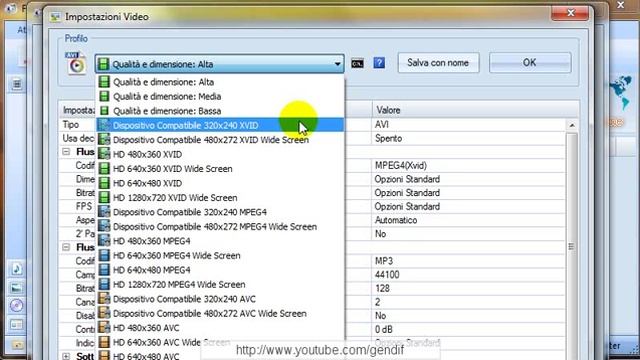Choose Dispositivo Compatibile 320x240 MPEG4
Screen dimensions: 640x360
tap(220, 212)
